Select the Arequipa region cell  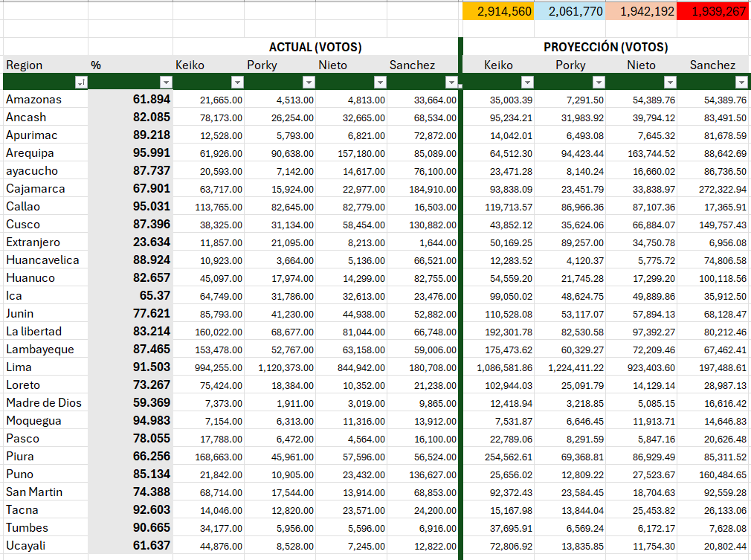(x=45, y=152)
